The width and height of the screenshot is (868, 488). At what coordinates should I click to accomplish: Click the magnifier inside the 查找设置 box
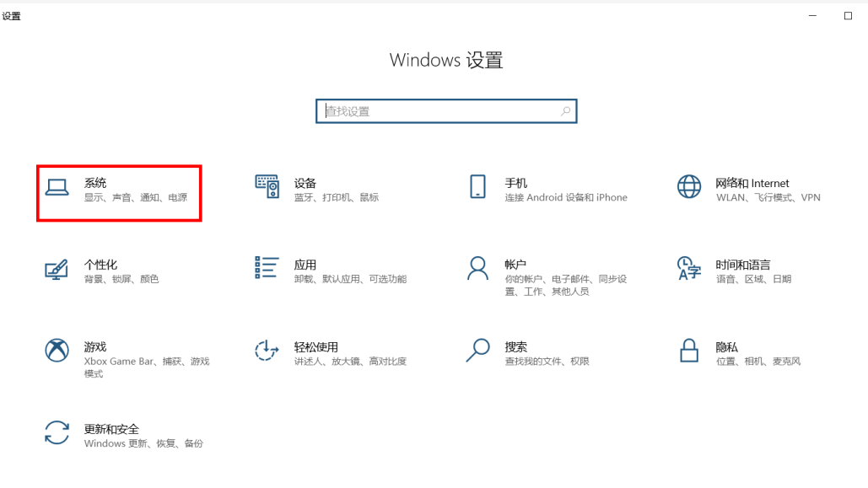[x=565, y=111]
